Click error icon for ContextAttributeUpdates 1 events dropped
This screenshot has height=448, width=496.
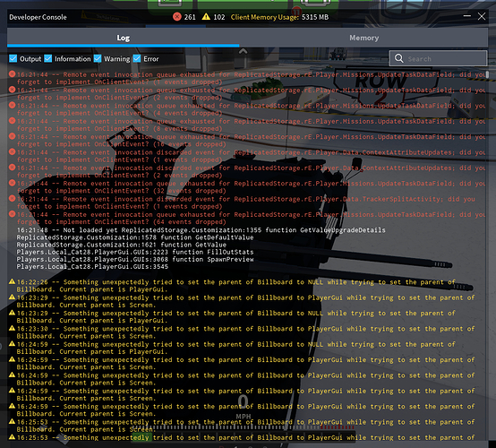coord(12,151)
